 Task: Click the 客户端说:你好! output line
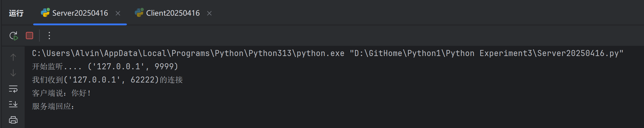(62, 93)
